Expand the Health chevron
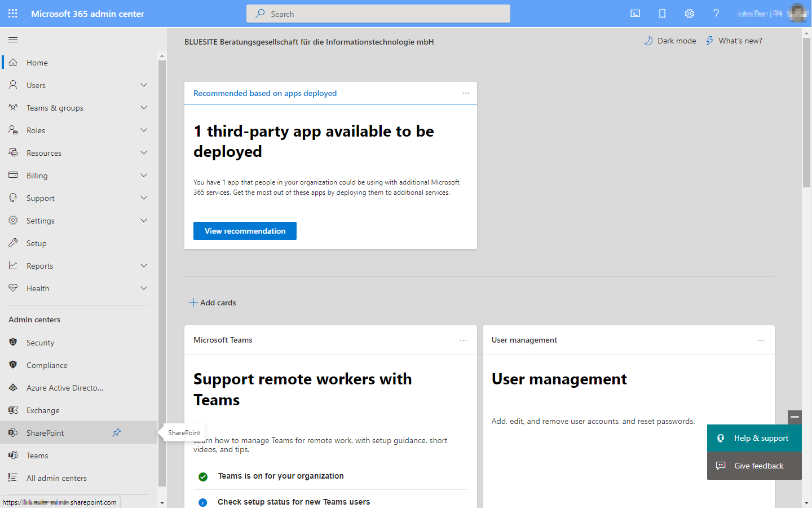The image size is (812, 508). [144, 288]
